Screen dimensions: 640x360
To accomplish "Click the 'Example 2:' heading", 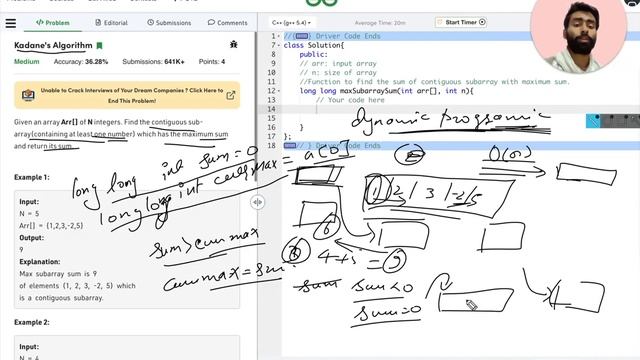I will tap(32, 322).
